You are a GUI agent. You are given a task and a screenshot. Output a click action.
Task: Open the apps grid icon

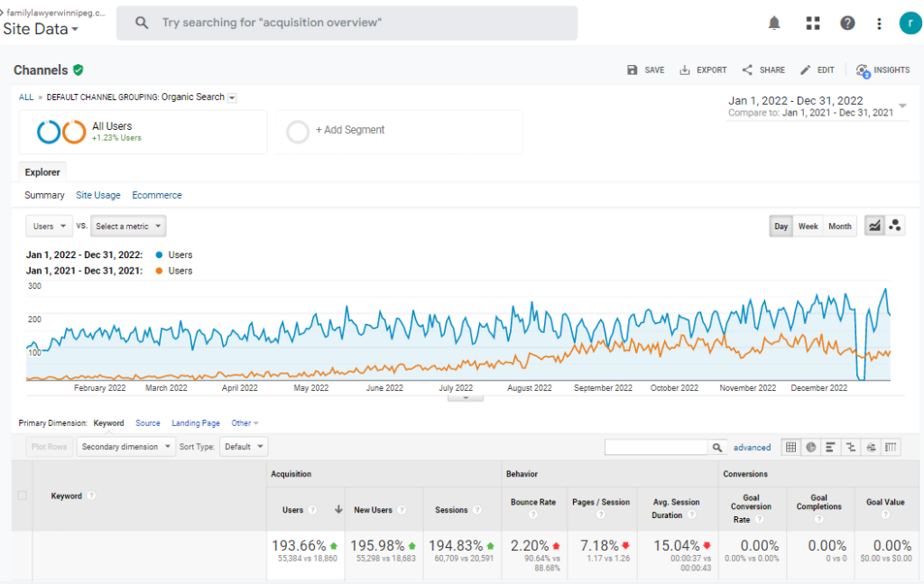pos(813,23)
